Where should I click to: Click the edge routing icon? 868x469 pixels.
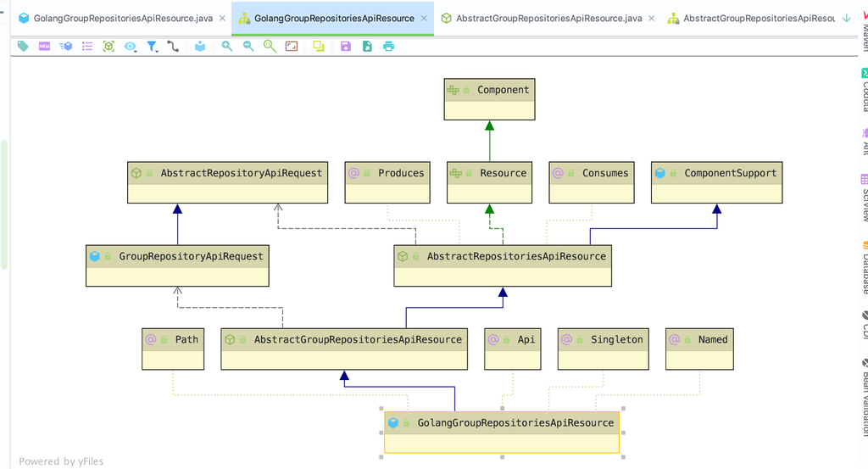pyautogui.click(x=173, y=47)
